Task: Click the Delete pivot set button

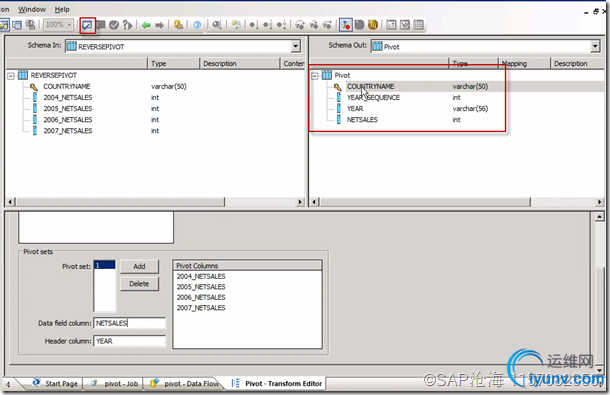Action: (139, 284)
